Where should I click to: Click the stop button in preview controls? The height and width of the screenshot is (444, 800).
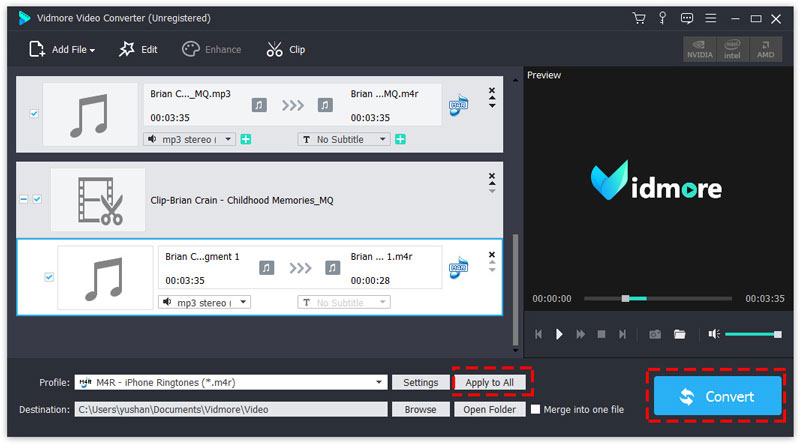pyautogui.click(x=601, y=334)
